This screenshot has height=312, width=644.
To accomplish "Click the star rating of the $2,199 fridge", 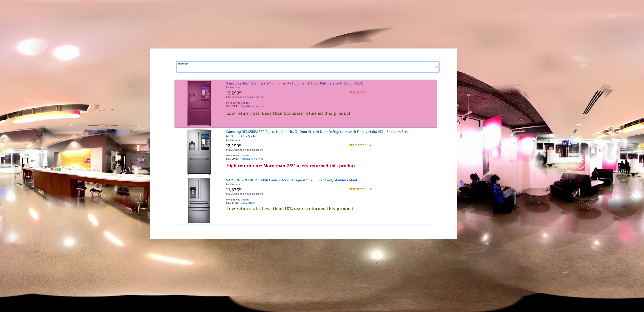I will [357, 145].
